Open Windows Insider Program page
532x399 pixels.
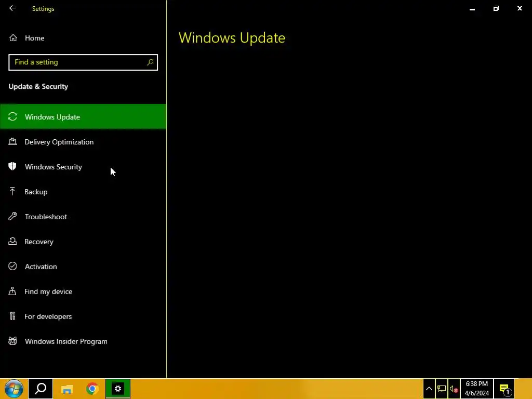83,341
